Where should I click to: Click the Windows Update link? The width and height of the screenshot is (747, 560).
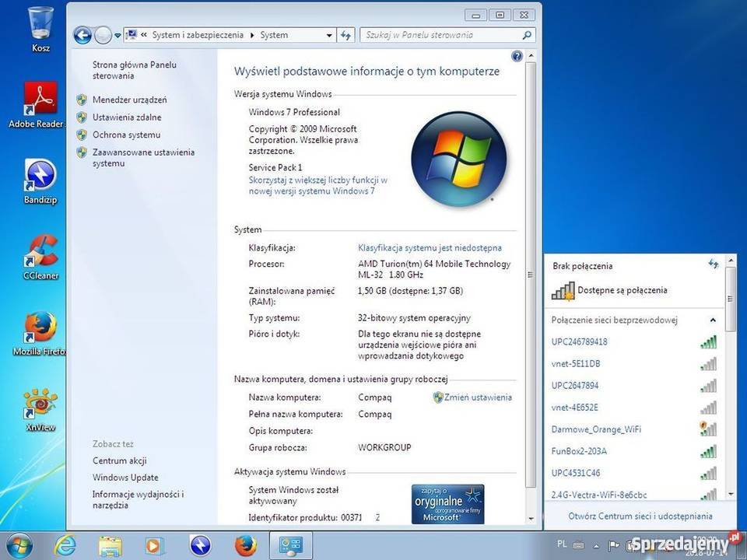124,477
